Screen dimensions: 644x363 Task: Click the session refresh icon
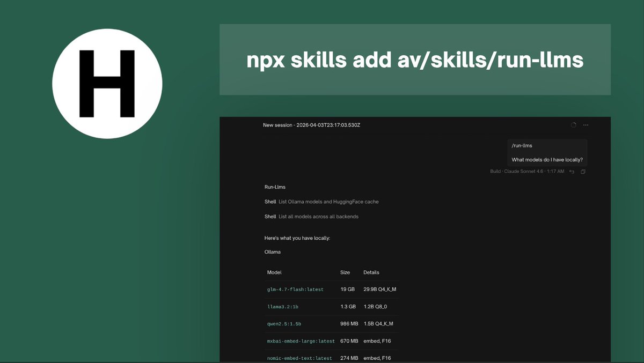click(573, 125)
